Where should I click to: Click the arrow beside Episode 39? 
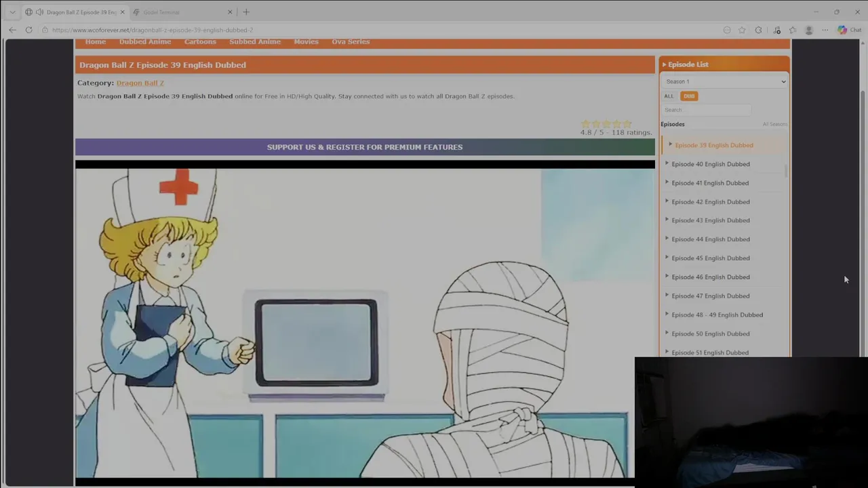(x=670, y=144)
